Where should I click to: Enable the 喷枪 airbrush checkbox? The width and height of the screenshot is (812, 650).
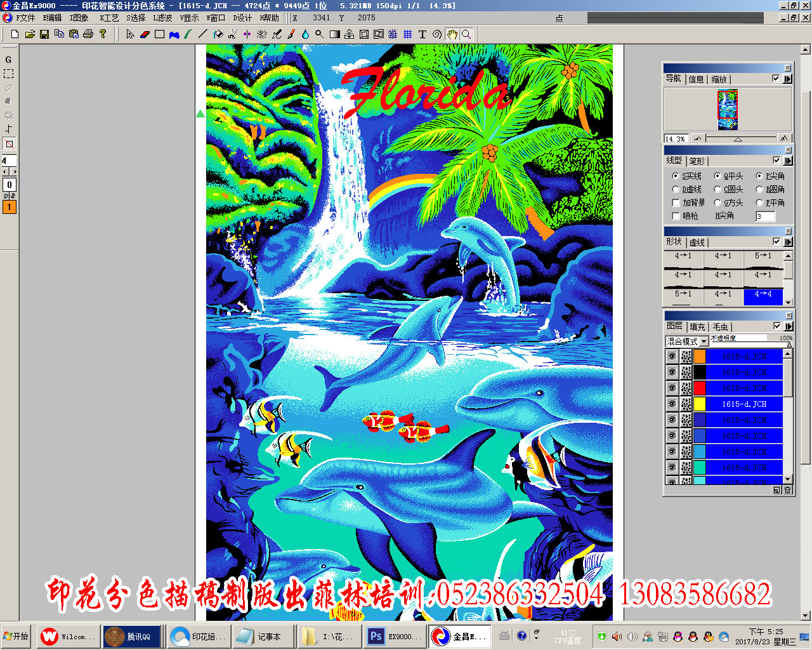click(x=676, y=216)
